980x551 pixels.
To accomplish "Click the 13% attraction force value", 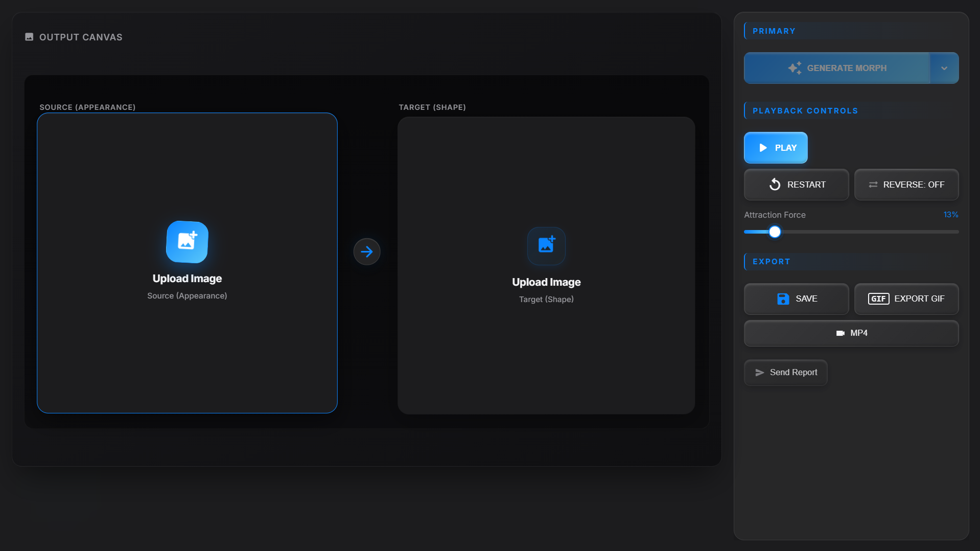I will click(x=950, y=215).
